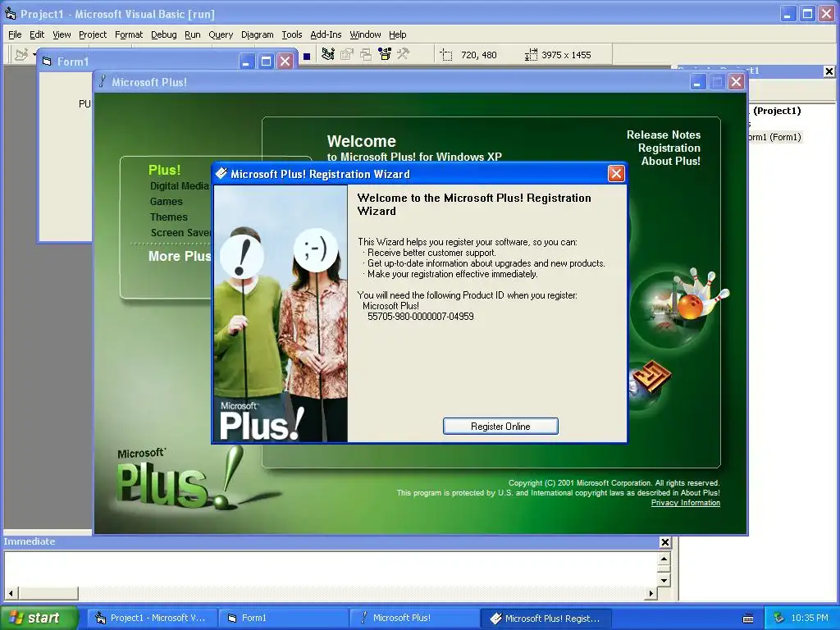
Task: Open the Object Browser toolbar icon
Action: pyautogui.click(x=385, y=54)
